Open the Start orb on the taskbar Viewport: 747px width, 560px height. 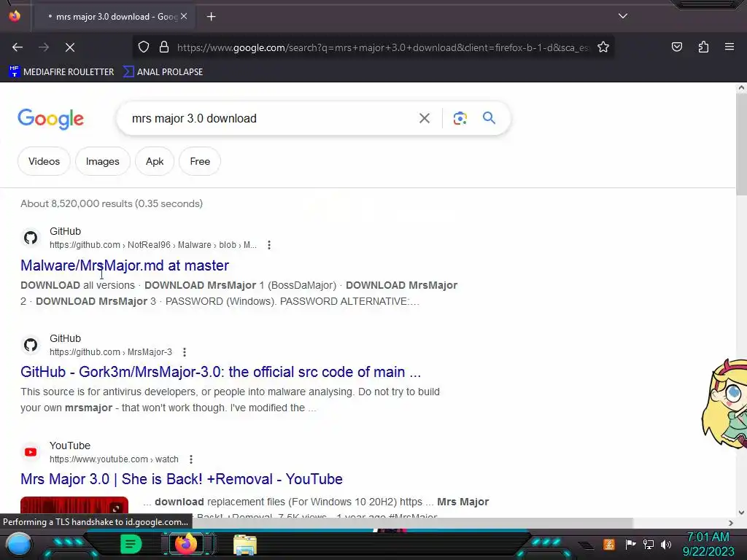[x=19, y=545]
